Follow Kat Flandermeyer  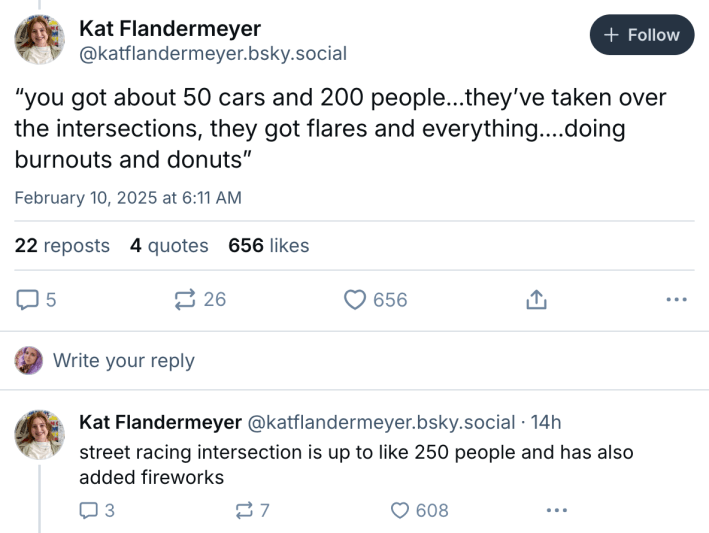641,35
